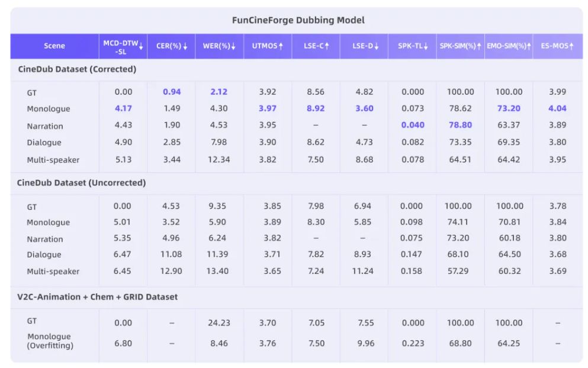588x368 pixels.
Task: Click the Monologue (Overfitting) row label
Action: [x=50, y=341]
